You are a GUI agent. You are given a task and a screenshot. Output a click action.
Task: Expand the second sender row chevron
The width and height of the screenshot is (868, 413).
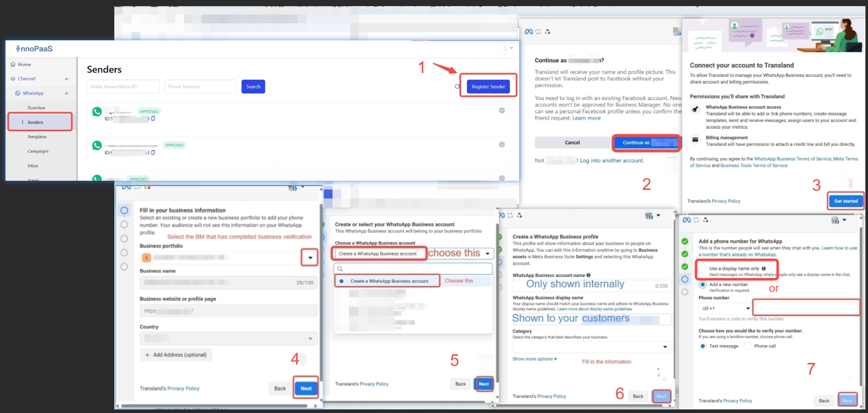click(x=502, y=144)
